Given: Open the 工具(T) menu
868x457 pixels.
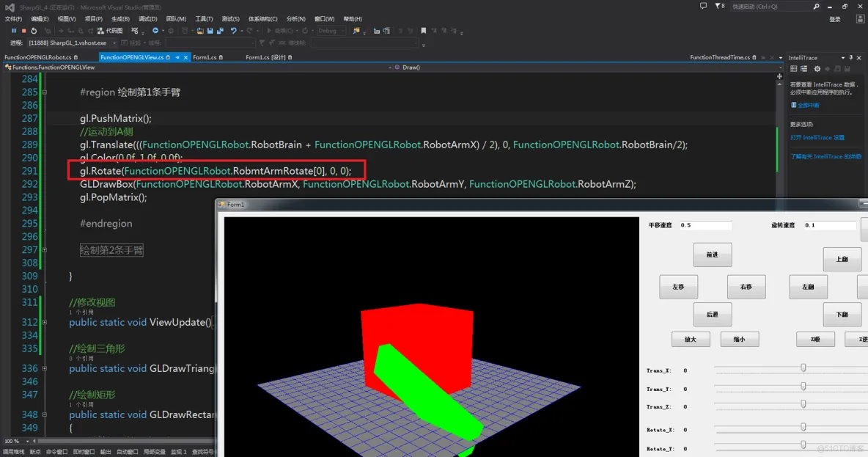Looking at the screenshot, I should pyautogui.click(x=204, y=19).
